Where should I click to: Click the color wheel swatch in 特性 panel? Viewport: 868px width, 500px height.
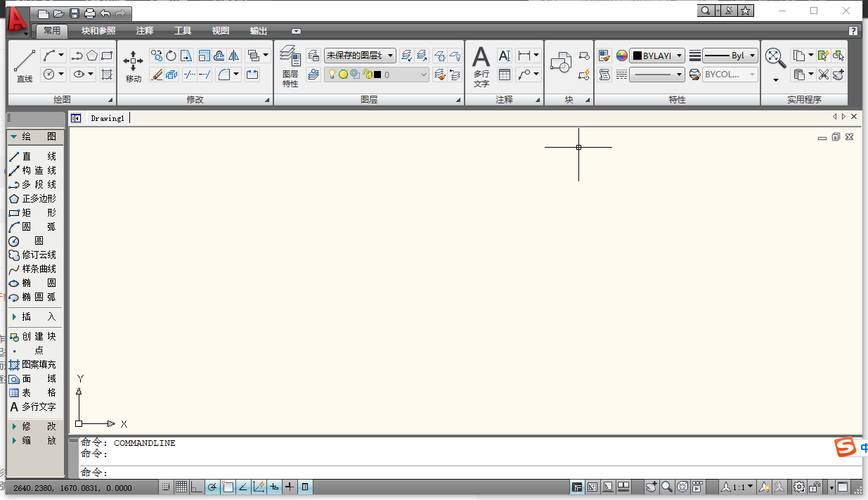[622, 56]
